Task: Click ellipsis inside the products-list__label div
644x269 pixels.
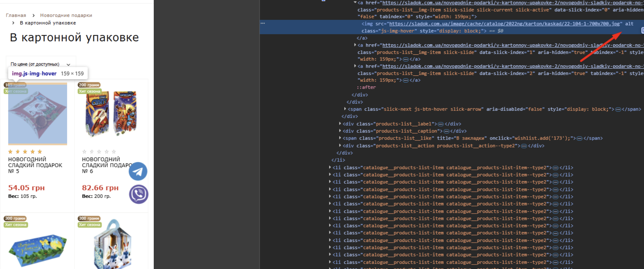Action: [x=441, y=124]
